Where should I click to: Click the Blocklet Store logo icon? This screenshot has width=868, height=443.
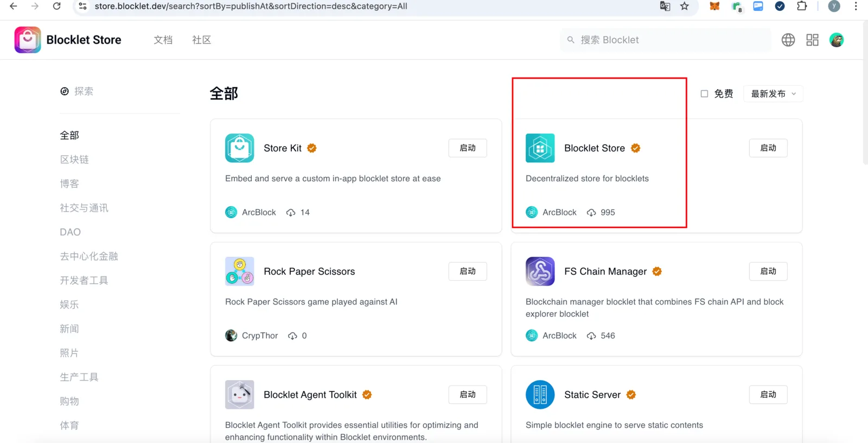pyautogui.click(x=28, y=40)
